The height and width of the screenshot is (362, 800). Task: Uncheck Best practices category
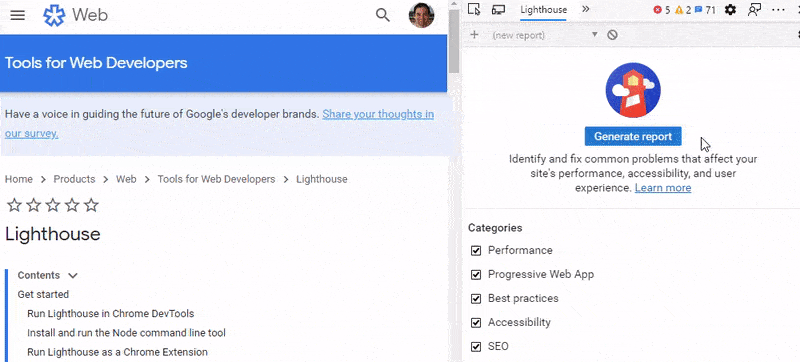tap(476, 299)
